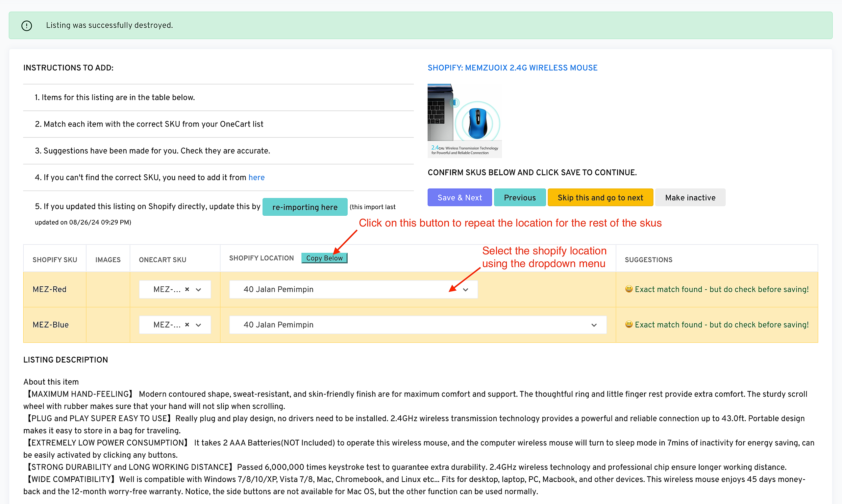Click Skip this and go to next
The width and height of the screenshot is (842, 504).
pyautogui.click(x=600, y=197)
